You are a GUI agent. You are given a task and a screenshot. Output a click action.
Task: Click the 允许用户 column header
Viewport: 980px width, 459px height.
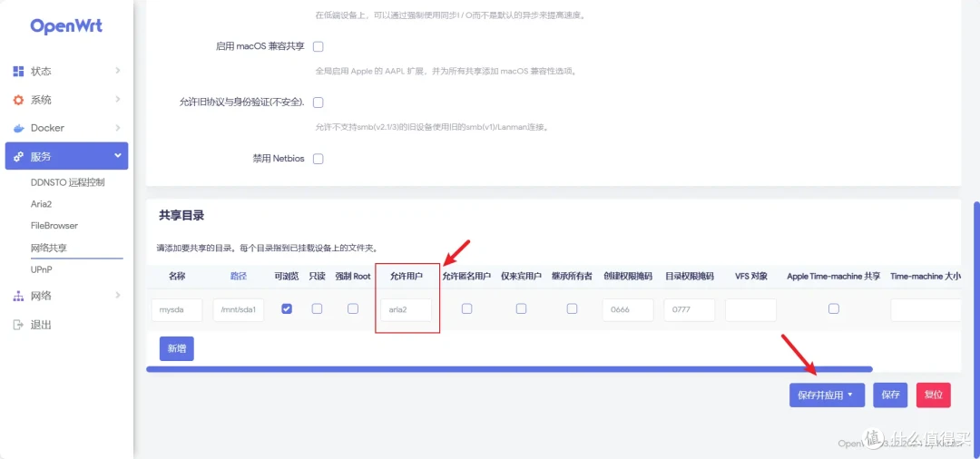coord(407,276)
